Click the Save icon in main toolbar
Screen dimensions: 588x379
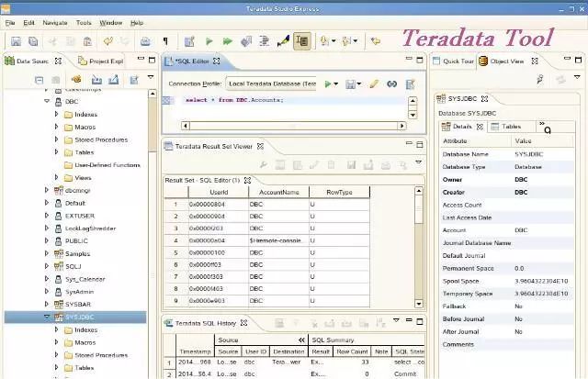(x=16, y=41)
